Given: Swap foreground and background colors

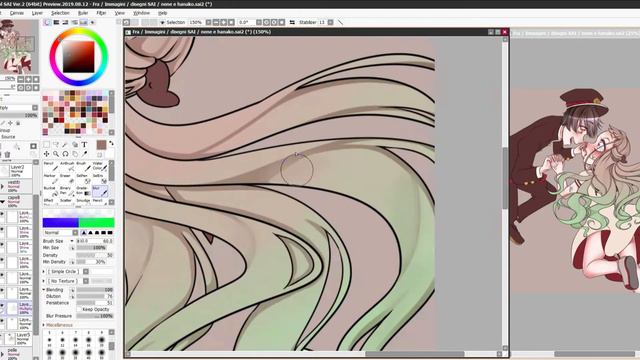Looking at the screenshot, I should 111,144.
